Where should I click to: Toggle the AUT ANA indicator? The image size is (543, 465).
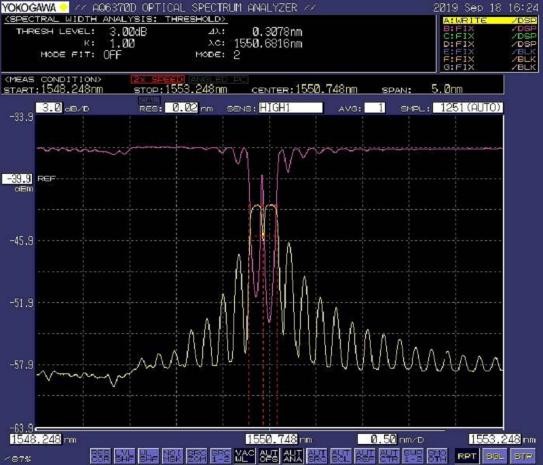293,456
